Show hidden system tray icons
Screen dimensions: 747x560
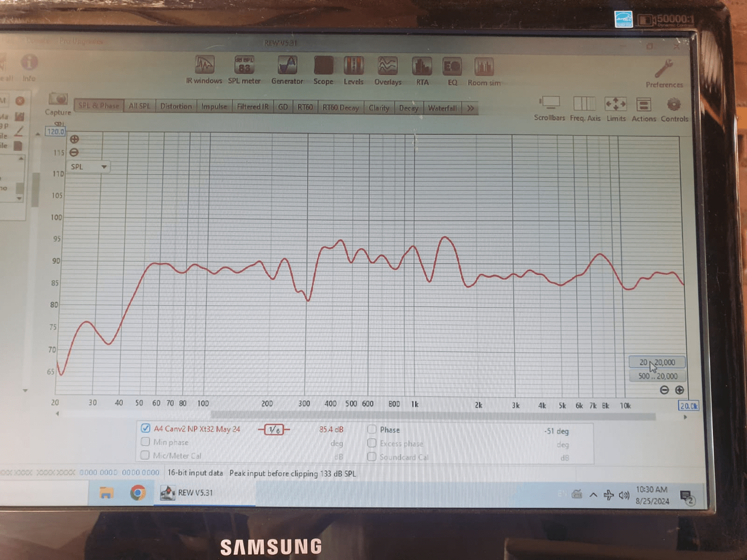pyautogui.click(x=593, y=495)
